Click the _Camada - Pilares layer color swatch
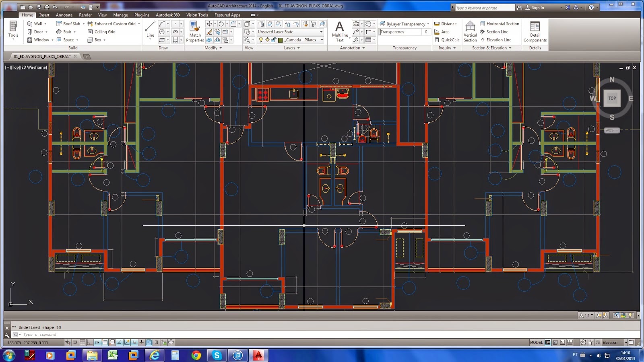 coord(281,40)
